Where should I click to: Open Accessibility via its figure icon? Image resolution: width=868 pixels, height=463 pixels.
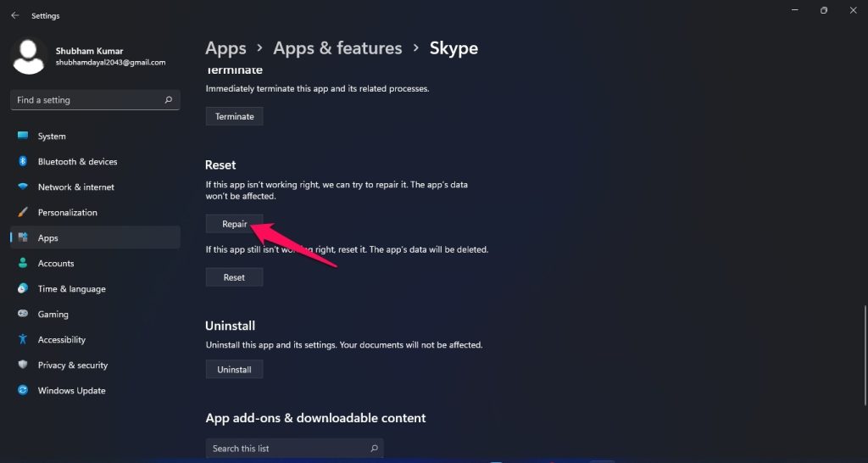[23, 340]
